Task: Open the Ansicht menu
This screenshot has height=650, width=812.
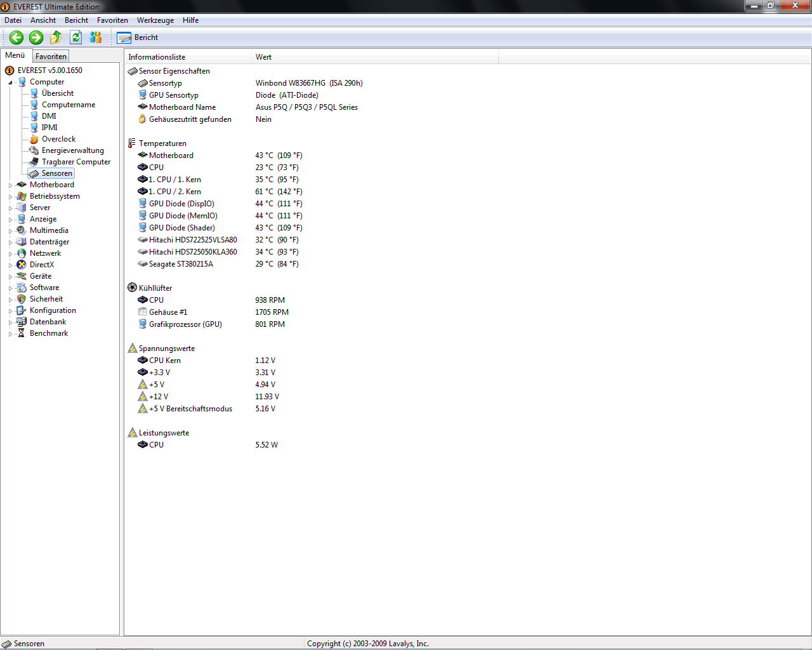Action: [43, 20]
